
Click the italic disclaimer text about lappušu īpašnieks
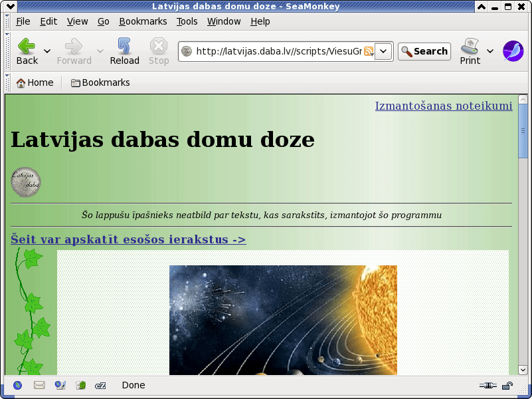262,215
